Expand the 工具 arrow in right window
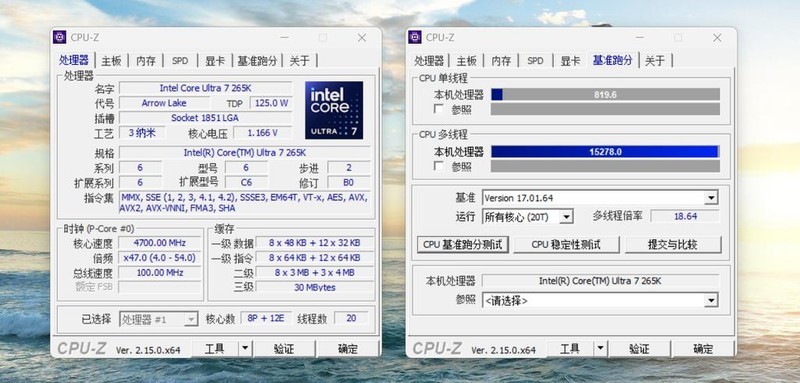800x383 pixels. tap(601, 349)
